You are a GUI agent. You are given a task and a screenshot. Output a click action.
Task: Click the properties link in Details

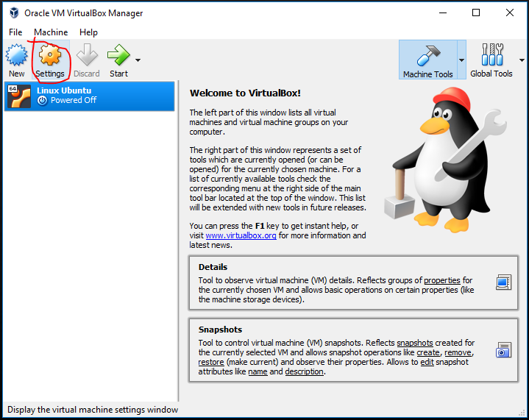click(442, 280)
